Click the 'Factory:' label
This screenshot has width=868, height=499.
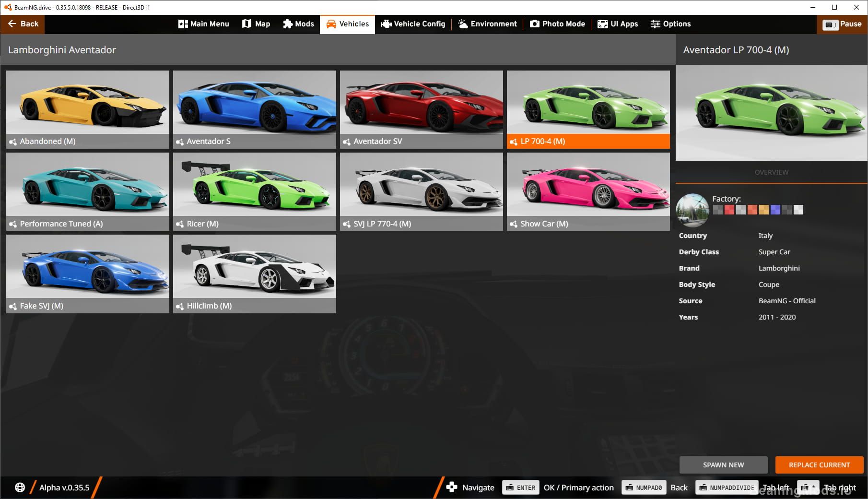(726, 199)
